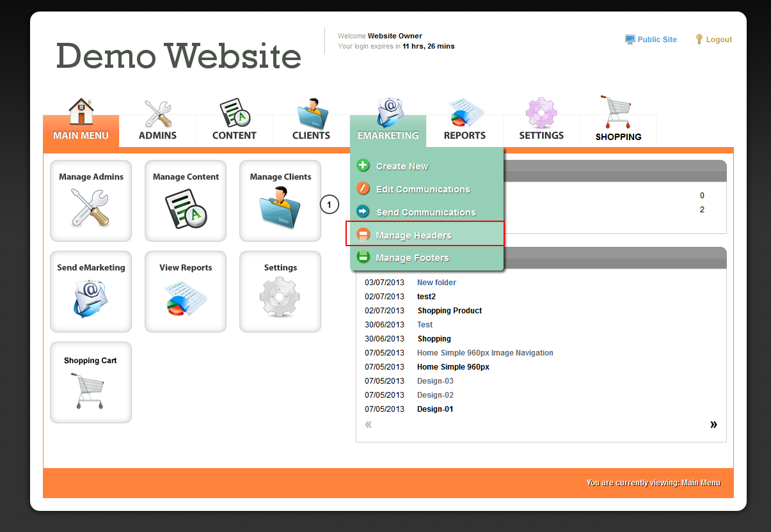This screenshot has width=771, height=532.
Task: Open the Shopping Cart icon tile
Action: (91, 382)
